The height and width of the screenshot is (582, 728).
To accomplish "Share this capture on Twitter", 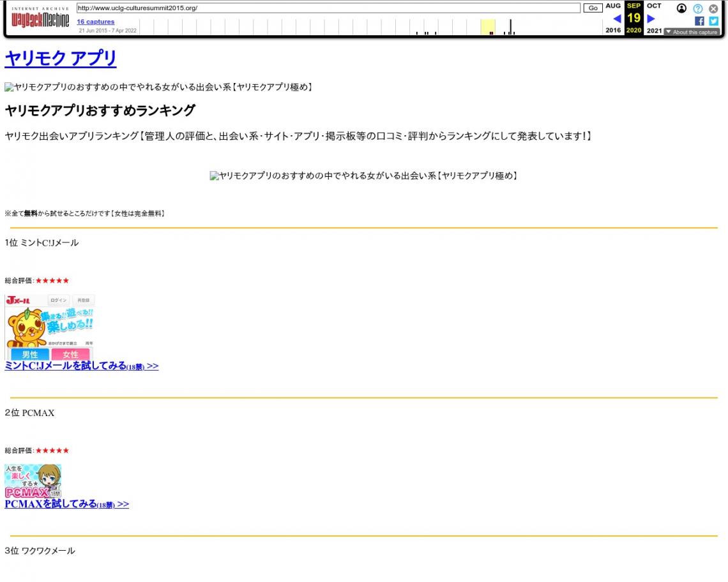I will 713,21.
